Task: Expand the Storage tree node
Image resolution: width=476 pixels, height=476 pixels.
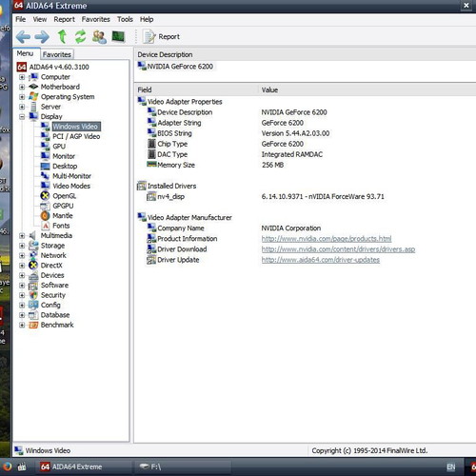Action: [22, 246]
